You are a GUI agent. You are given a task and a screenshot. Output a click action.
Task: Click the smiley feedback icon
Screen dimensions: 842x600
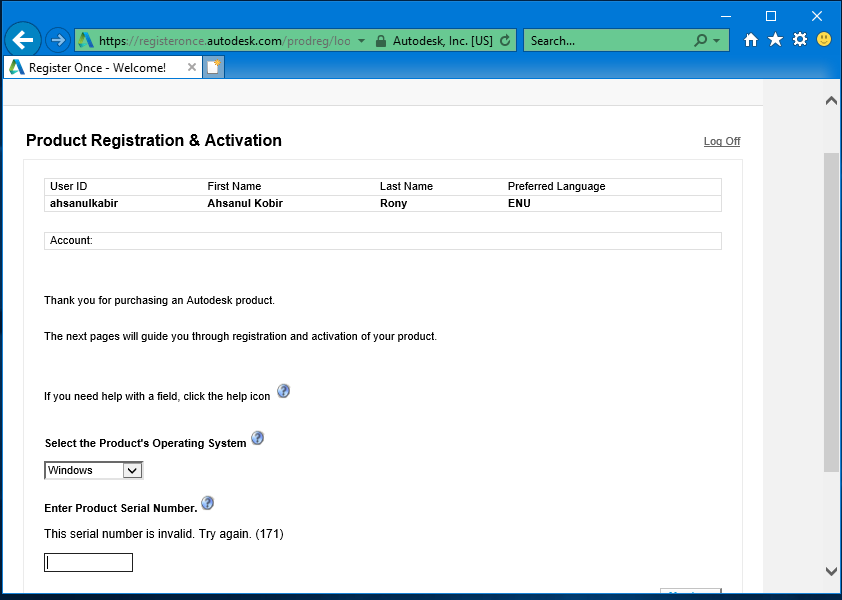pyautogui.click(x=823, y=40)
